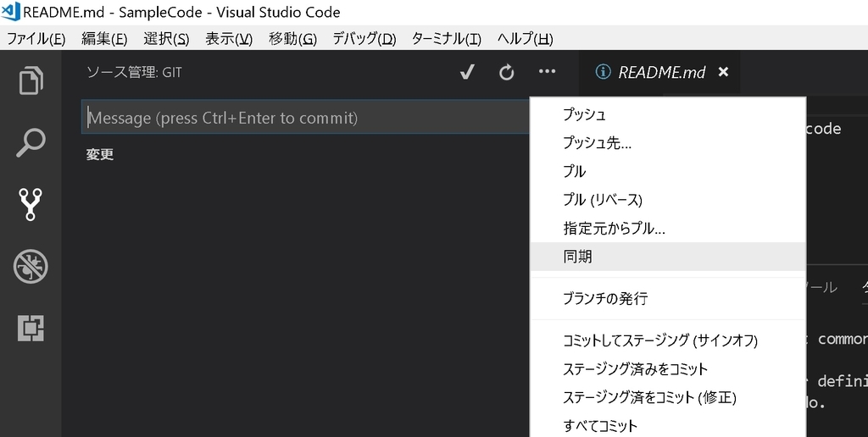The width and height of the screenshot is (868, 437).
Task: Open the ヘルプ(H) menu
Action: (525, 39)
